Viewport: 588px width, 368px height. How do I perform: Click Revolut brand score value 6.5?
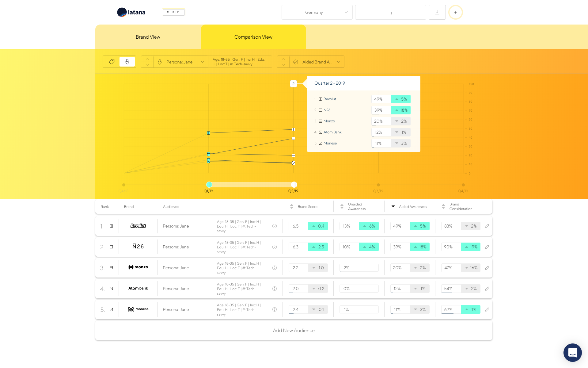coord(298,226)
